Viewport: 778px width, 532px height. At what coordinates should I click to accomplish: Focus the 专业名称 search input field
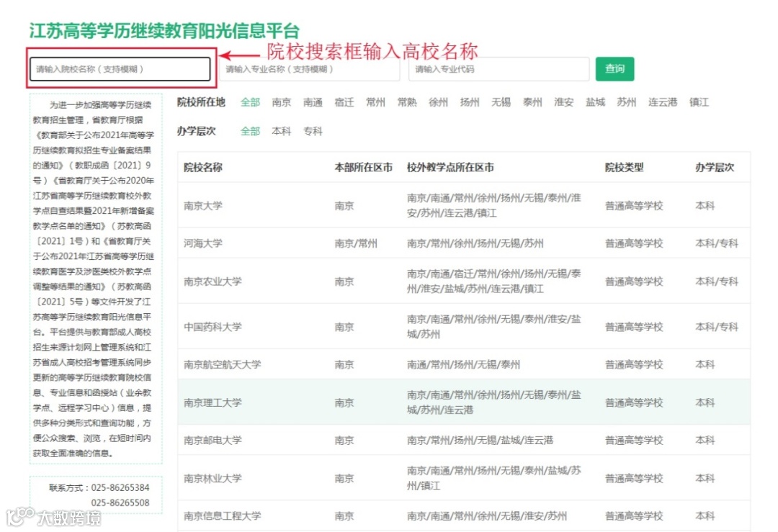(310, 69)
